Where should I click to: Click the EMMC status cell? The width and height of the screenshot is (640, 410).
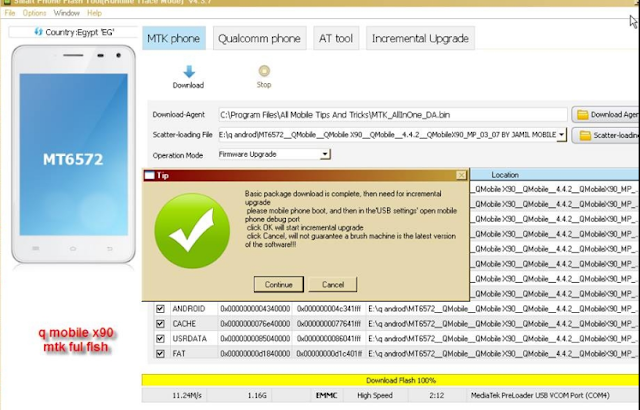(x=327, y=395)
